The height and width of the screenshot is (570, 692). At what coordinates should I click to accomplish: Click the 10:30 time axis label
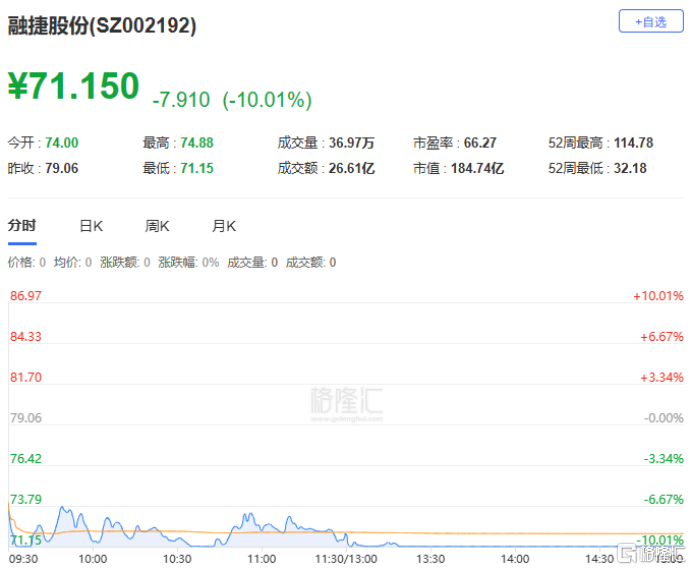[177, 559]
